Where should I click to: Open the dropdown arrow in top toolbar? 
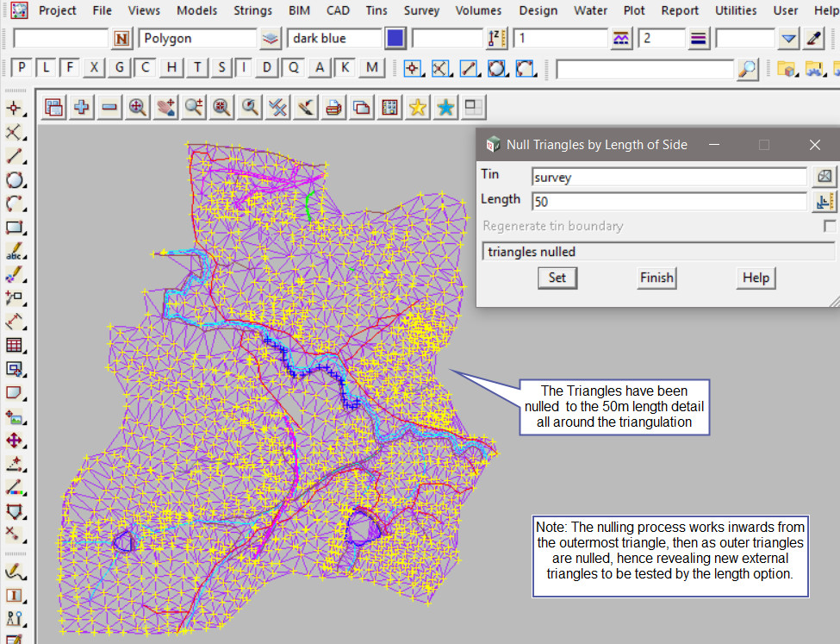point(788,39)
